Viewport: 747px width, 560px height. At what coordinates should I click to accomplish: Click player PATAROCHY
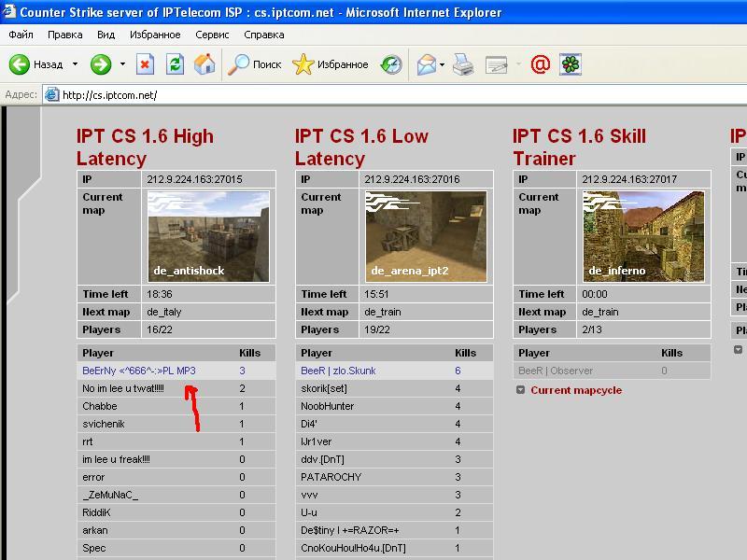tap(331, 477)
